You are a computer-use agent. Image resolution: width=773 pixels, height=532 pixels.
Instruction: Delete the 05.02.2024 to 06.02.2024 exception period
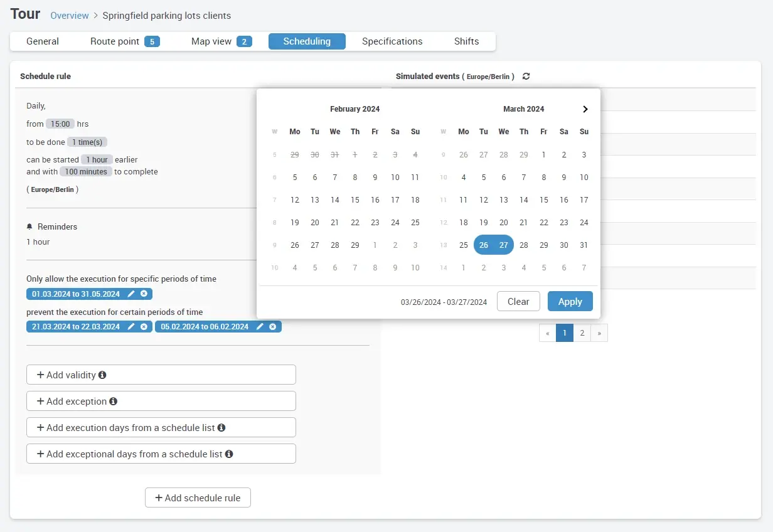[272, 326]
